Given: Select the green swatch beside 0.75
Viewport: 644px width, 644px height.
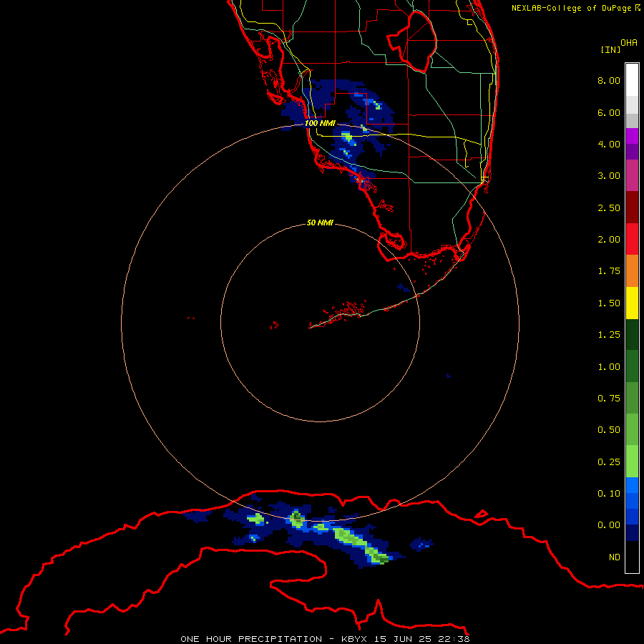Looking at the screenshot, I should [632, 399].
